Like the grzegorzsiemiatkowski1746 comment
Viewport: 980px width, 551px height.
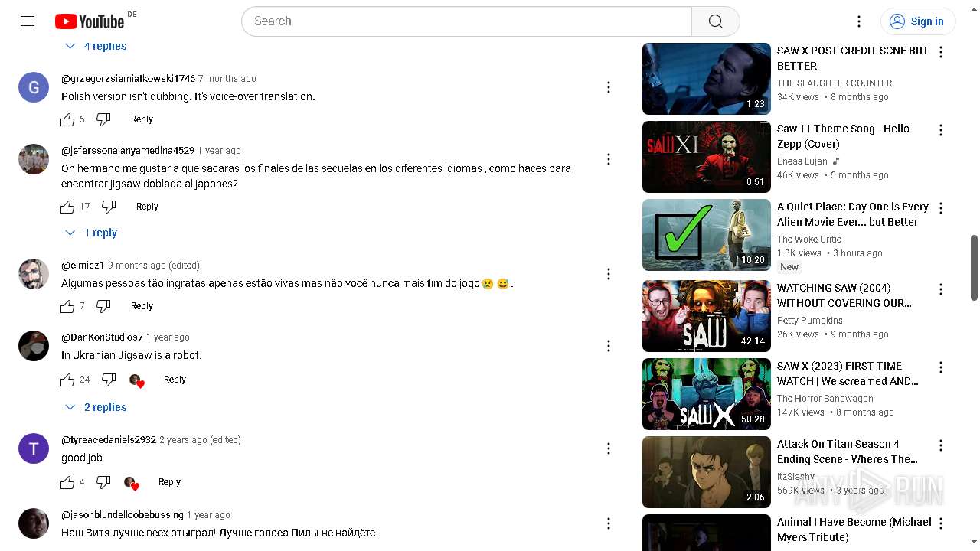[x=67, y=119]
